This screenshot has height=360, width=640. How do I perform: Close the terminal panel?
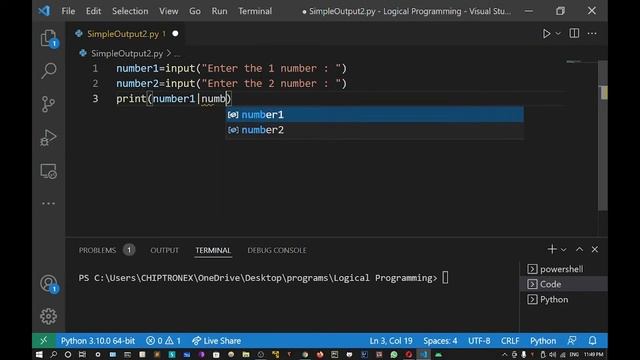tap(595, 249)
